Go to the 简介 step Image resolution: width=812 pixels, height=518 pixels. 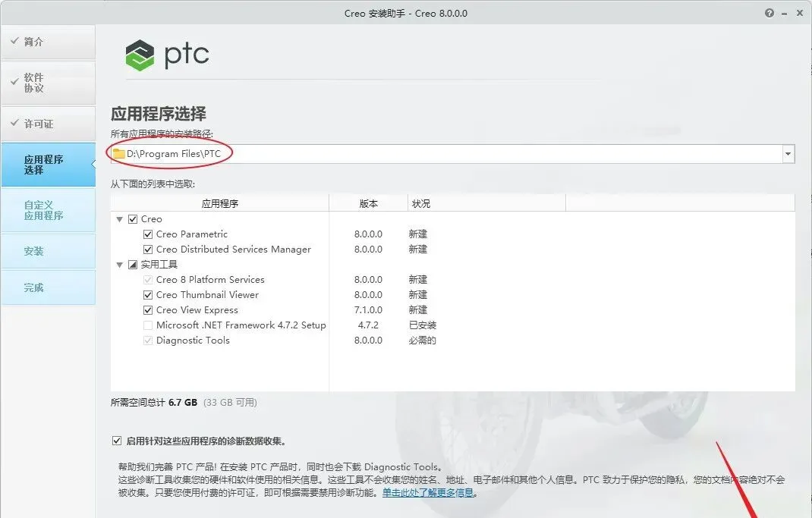pos(48,42)
